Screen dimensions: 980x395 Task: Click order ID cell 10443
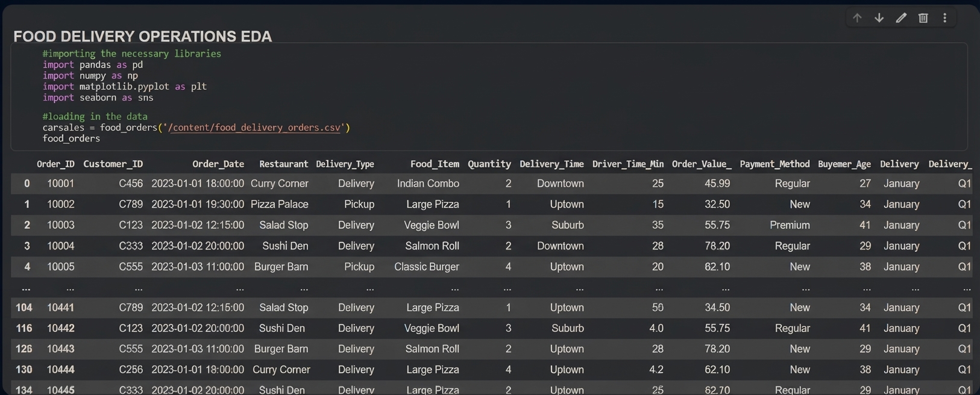click(60, 349)
